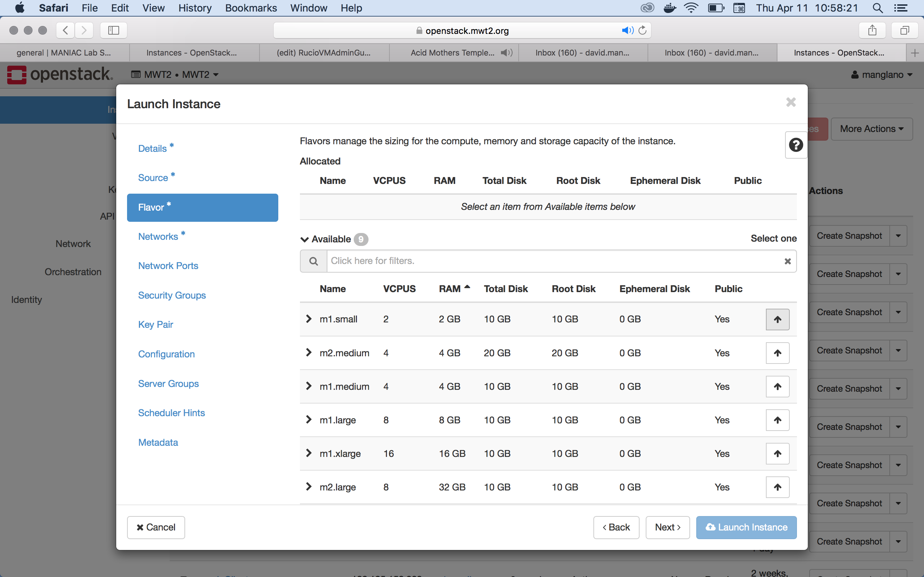Switch to the Networks step
Viewport: 924px width, 577px height.
coord(158,237)
